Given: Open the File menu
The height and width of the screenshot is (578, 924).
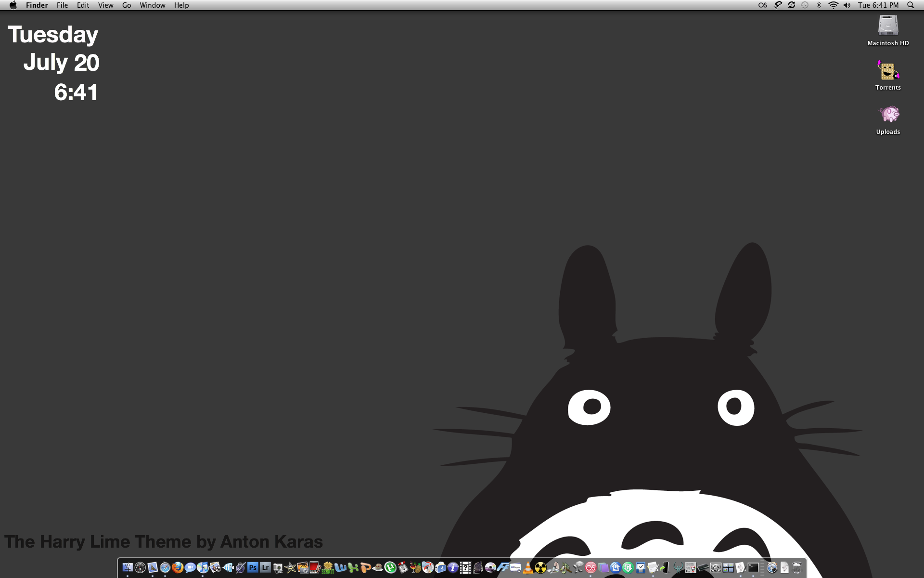Looking at the screenshot, I should [x=62, y=5].
